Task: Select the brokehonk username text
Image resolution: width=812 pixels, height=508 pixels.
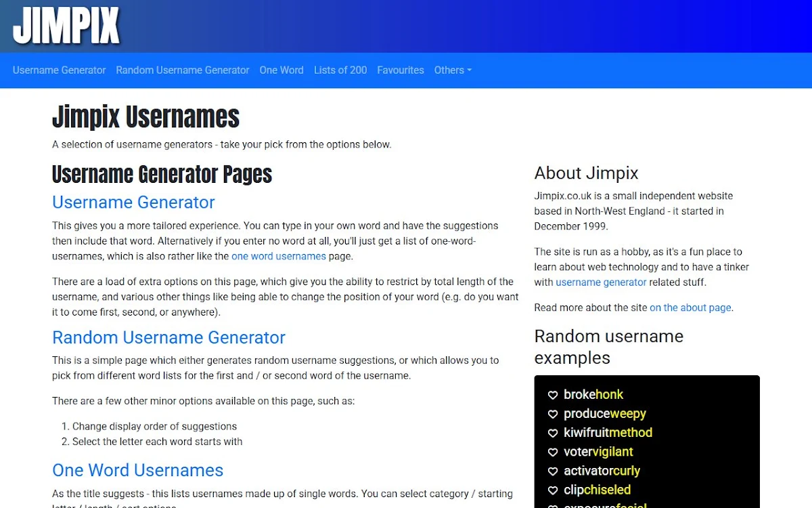Action: coord(593,394)
